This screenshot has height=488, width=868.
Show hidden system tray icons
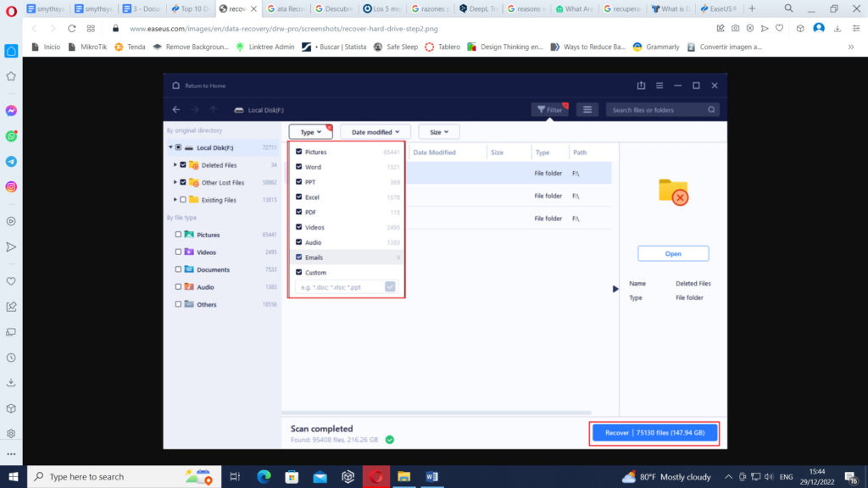tap(728, 476)
